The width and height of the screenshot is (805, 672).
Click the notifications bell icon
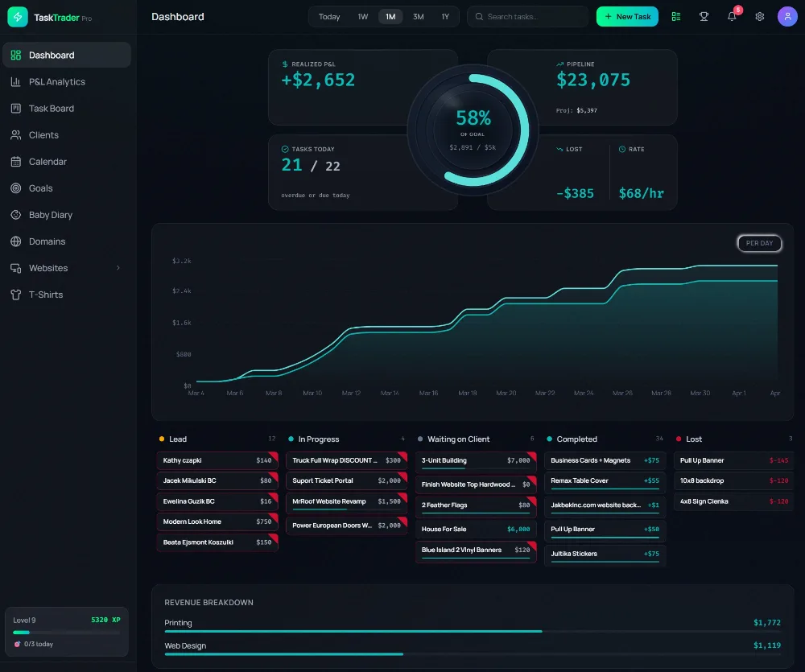[732, 17]
